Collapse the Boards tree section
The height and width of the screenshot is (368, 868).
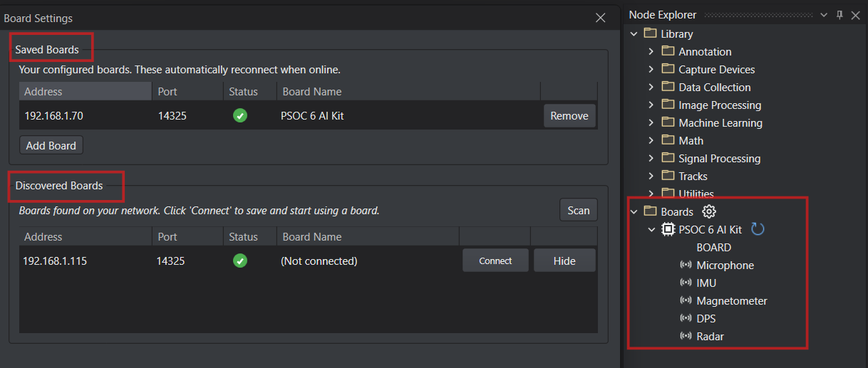click(x=634, y=211)
